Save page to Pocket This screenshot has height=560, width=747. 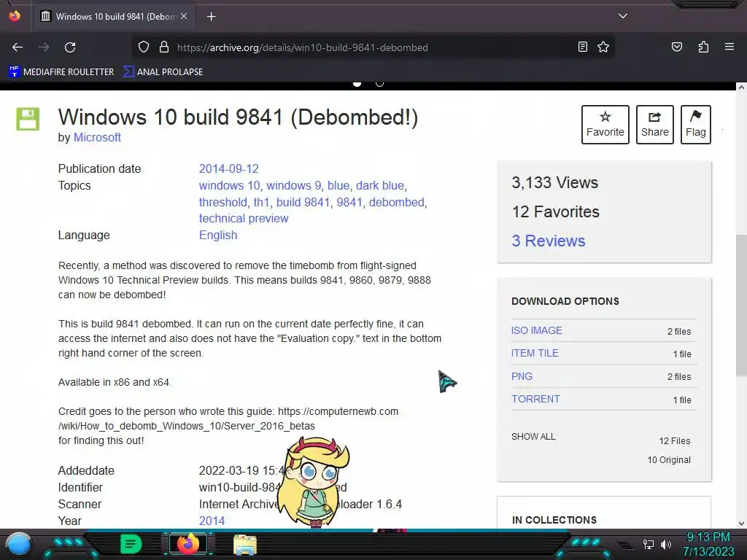click(676, 47)
